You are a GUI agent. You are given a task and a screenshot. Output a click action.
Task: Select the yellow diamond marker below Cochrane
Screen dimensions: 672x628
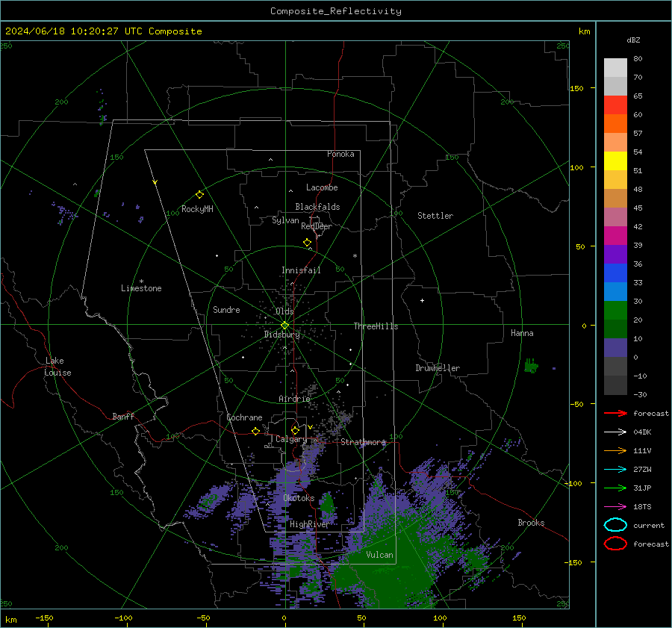coord(255,431)
